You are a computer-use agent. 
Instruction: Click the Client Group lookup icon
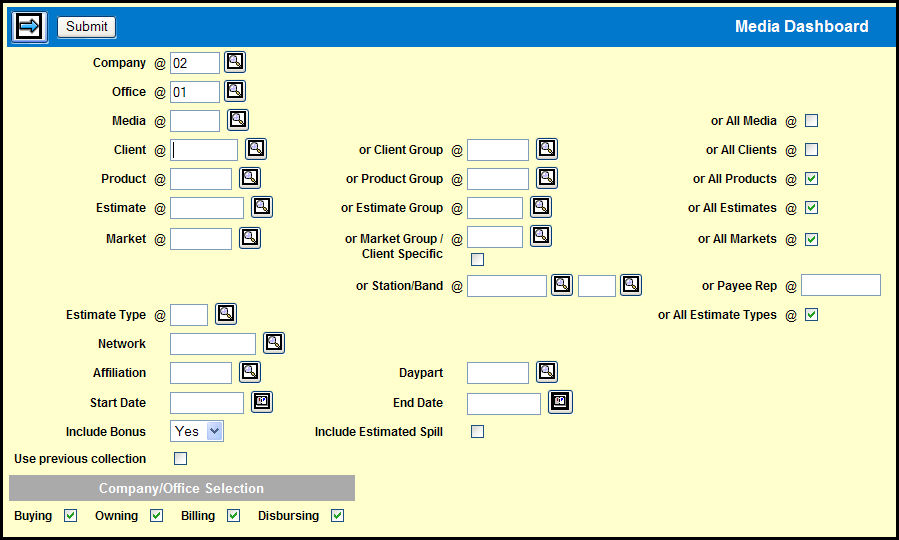[546, 149]
